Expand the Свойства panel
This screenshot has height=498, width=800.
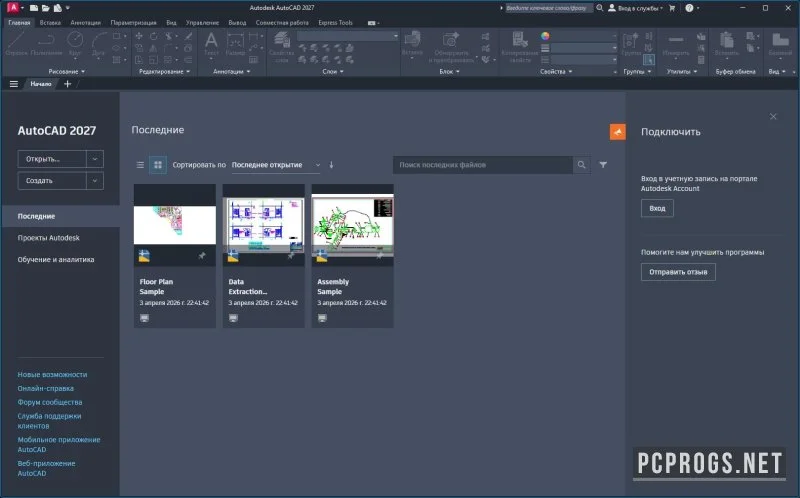556,71
